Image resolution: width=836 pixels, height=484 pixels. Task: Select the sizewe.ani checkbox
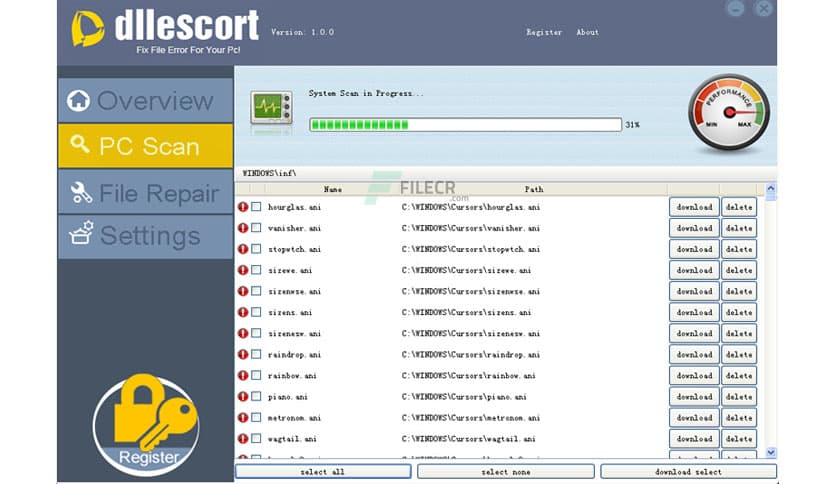click(256, 270)
